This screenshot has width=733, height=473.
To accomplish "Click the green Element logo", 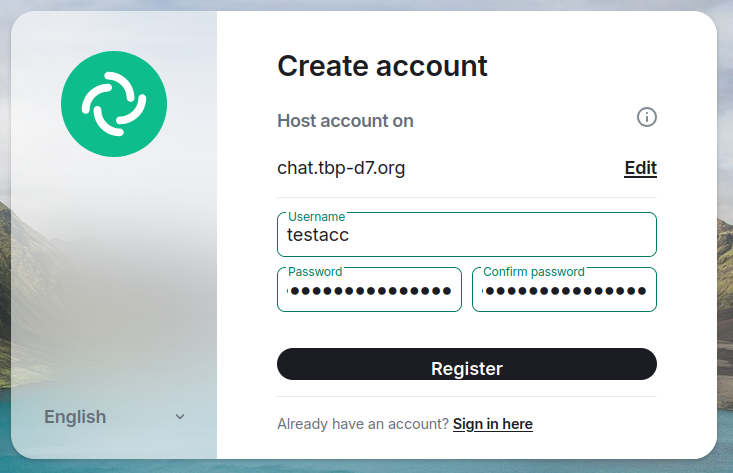I will pyautogui.click(x=114, y=103).
